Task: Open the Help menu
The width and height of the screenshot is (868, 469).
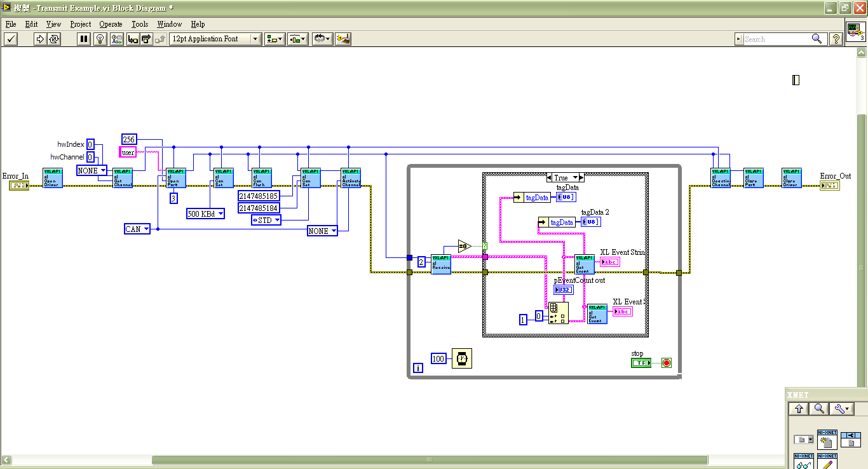Action: tap(198, 24)
